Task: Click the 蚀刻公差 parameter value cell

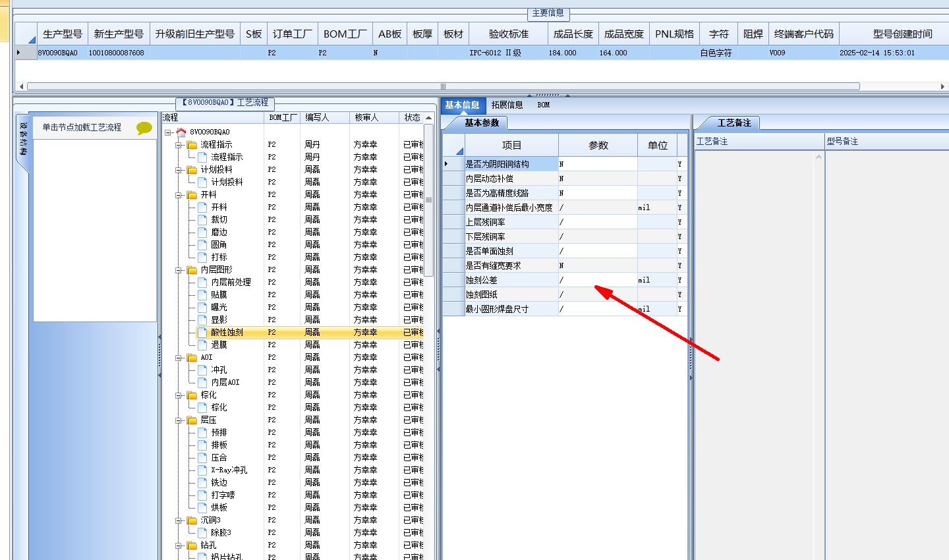Action: click(x=598, y=280)
